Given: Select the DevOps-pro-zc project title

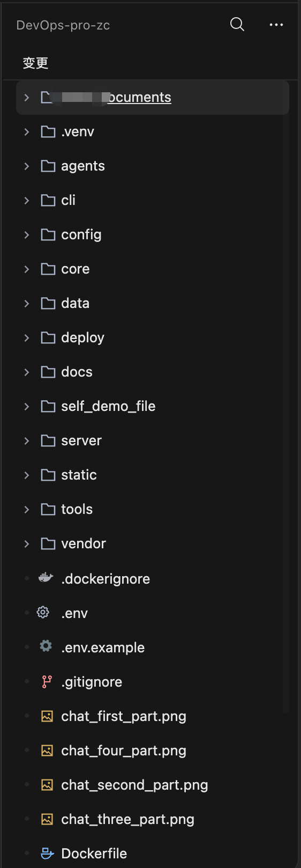Looking at the screenshot, I should click(x=63, y=25).
